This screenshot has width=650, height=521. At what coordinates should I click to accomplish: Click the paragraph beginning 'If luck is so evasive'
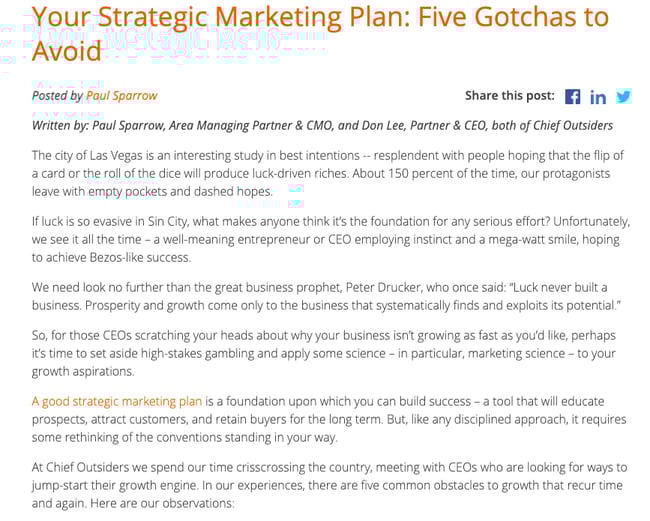pyautogui.click(x=330, y=239)
